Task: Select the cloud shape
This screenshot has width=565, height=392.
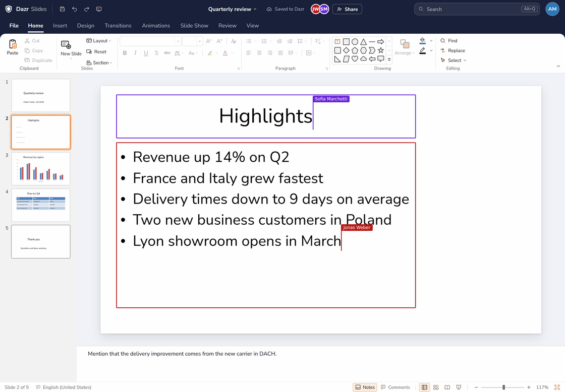Action: point(363,59)
